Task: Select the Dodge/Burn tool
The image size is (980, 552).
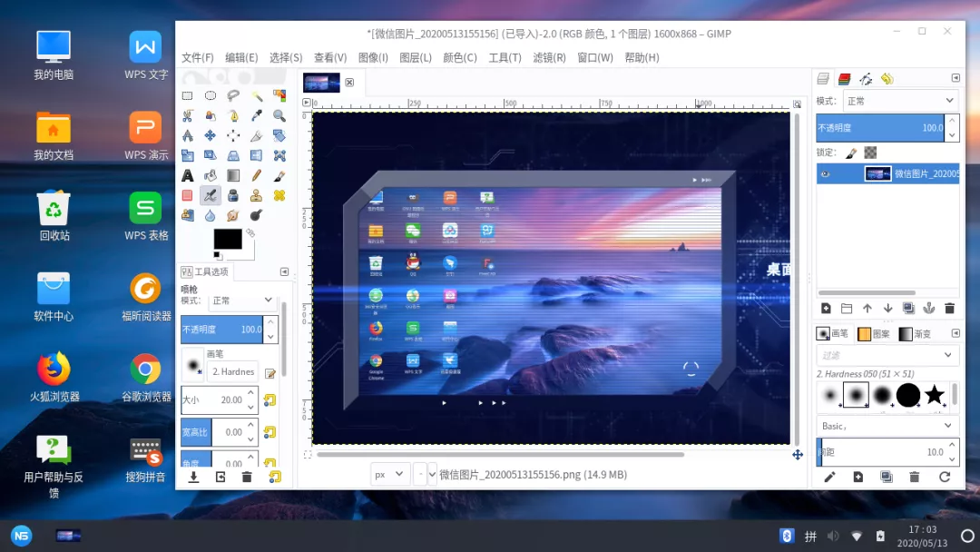Action: [x=256, y=216]
